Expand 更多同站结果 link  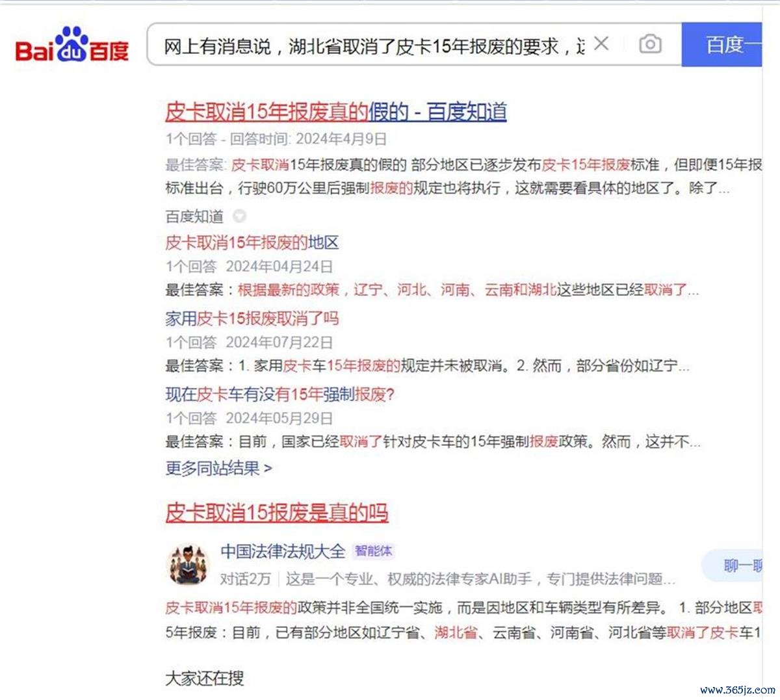coord(218,468)
